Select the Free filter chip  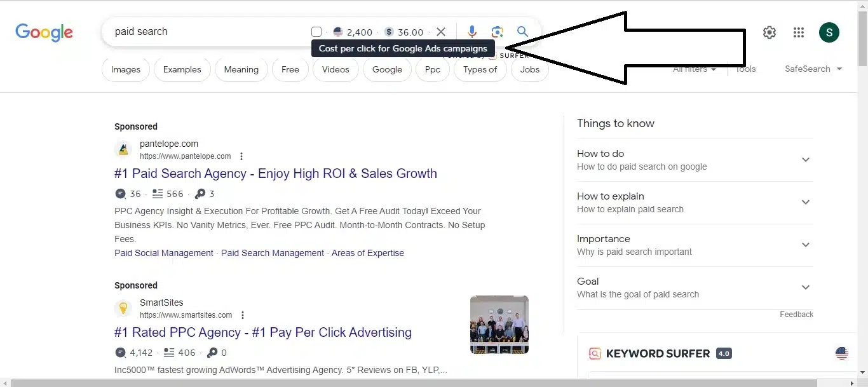(x=290, y=70)
